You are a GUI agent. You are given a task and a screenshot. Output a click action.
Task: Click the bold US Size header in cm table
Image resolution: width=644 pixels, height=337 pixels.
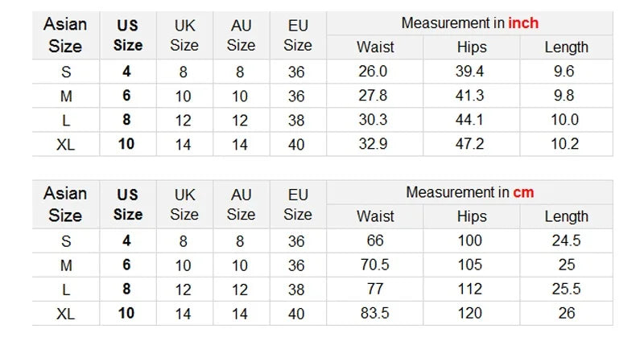(x=128, y=204)
